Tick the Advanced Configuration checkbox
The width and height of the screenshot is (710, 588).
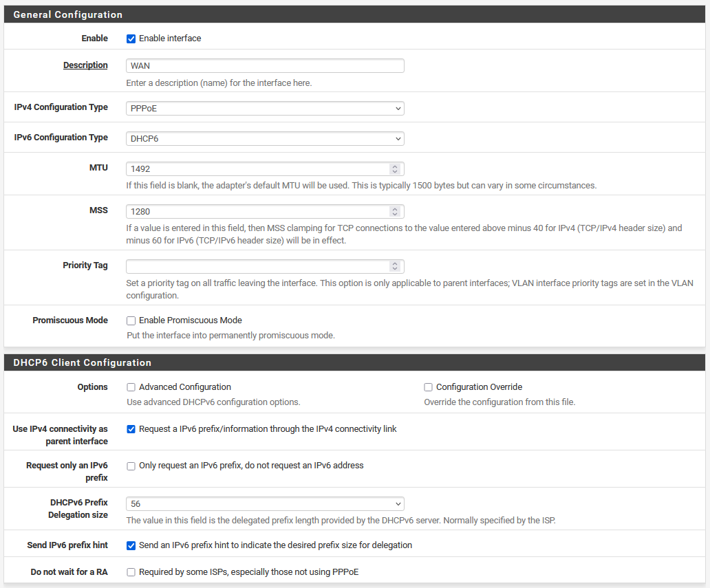131,387
